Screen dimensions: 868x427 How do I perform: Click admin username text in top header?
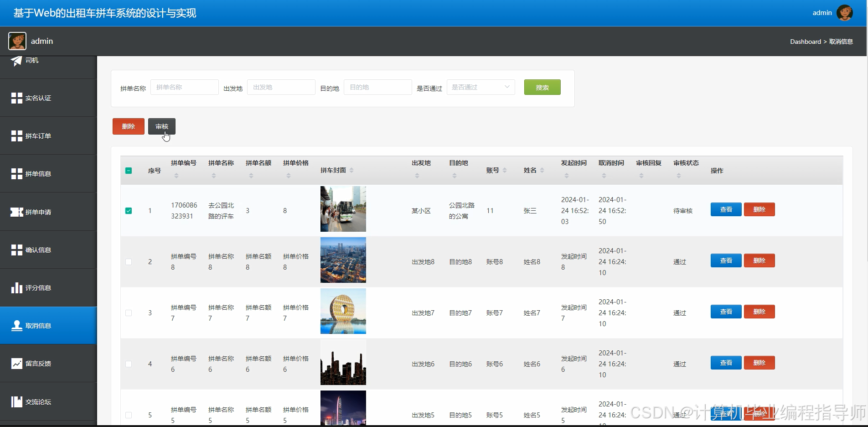click(x=822, y=13)
